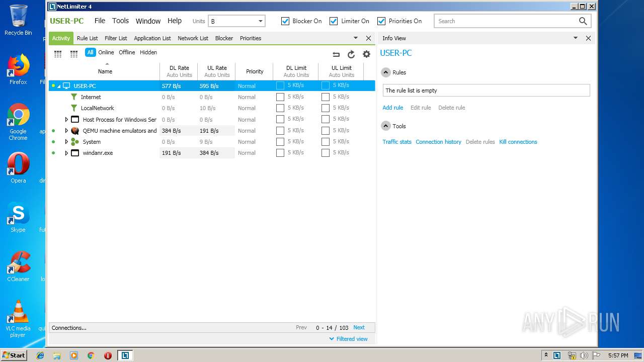Open the Window menu
Image resolution: width=644 pixels, height=362 pixels.
(148, 21)
